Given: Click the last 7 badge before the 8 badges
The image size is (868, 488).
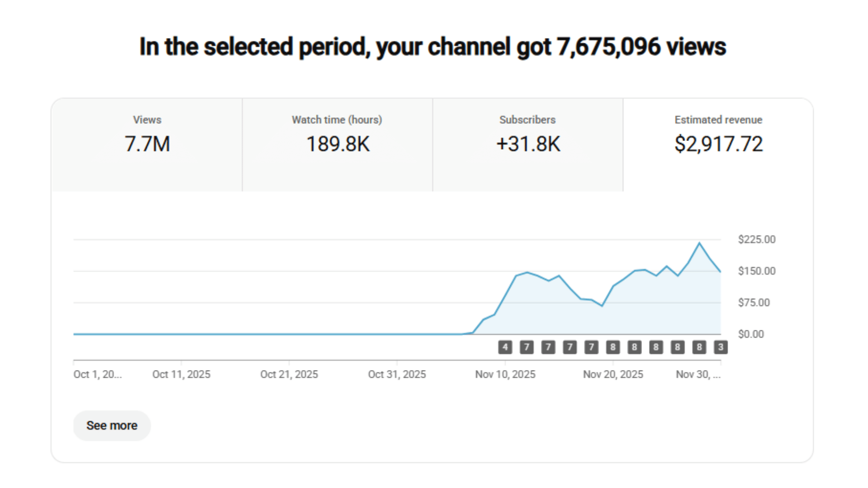Looking at the screenshot, I should click(x=591, y=347).
